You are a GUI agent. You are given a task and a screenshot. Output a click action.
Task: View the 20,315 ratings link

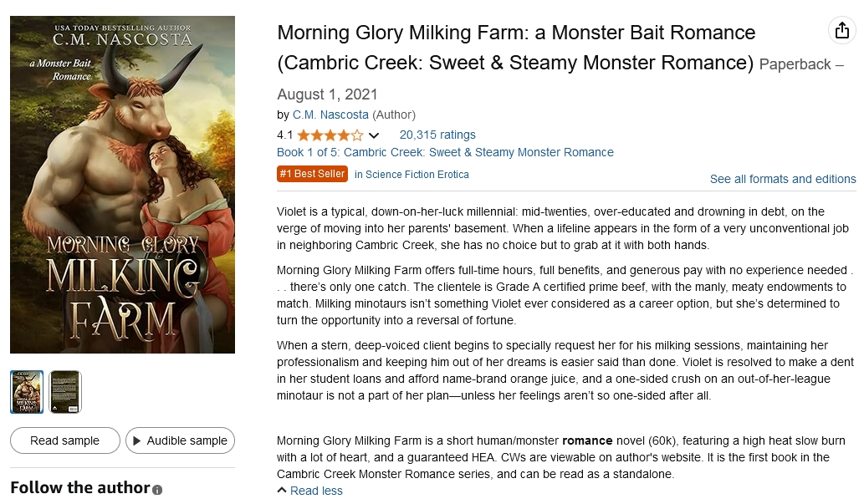point(437,135)
